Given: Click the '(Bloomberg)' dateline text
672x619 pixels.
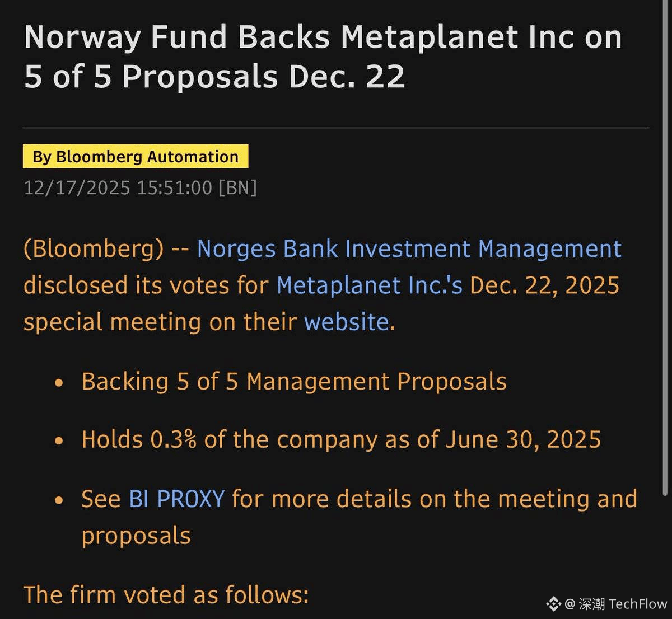Looking at the screenshot, I should click(x=94, y=249).
